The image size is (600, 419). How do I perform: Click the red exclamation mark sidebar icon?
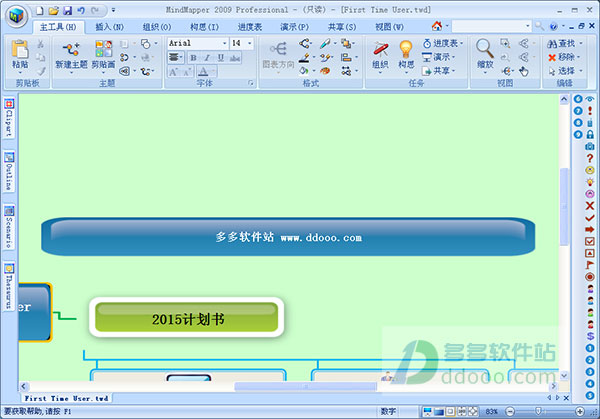[x=590, y=111]
